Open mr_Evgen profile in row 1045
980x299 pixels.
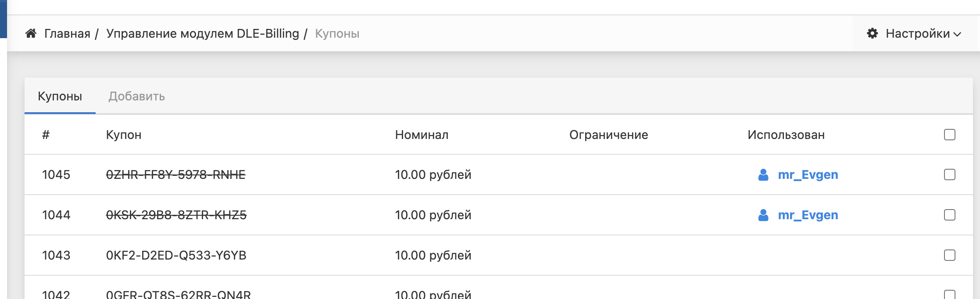[808, 175]
